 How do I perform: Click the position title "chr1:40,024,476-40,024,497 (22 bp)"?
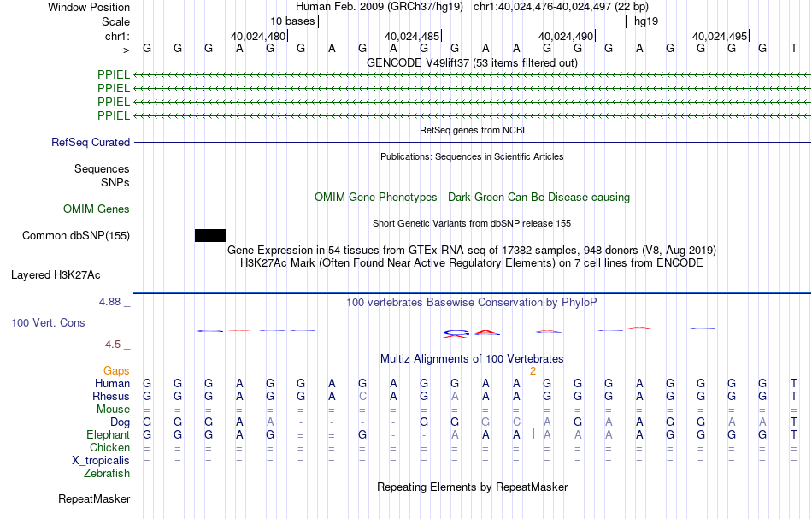561,7
